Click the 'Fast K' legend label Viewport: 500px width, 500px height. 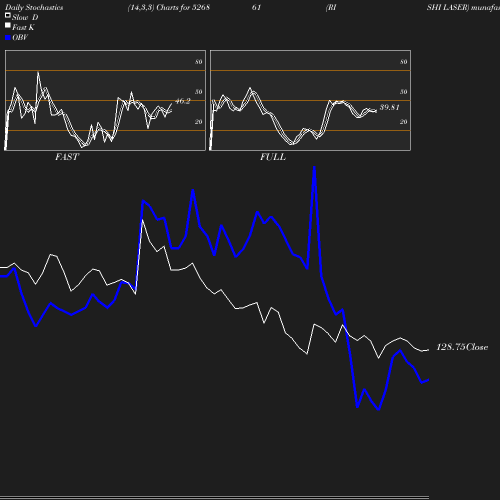23,27
